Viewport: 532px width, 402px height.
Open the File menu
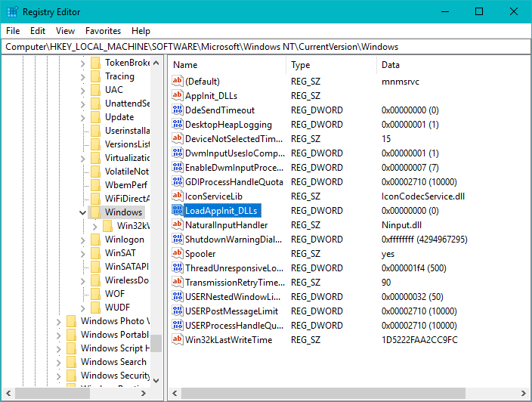point(13,31)
